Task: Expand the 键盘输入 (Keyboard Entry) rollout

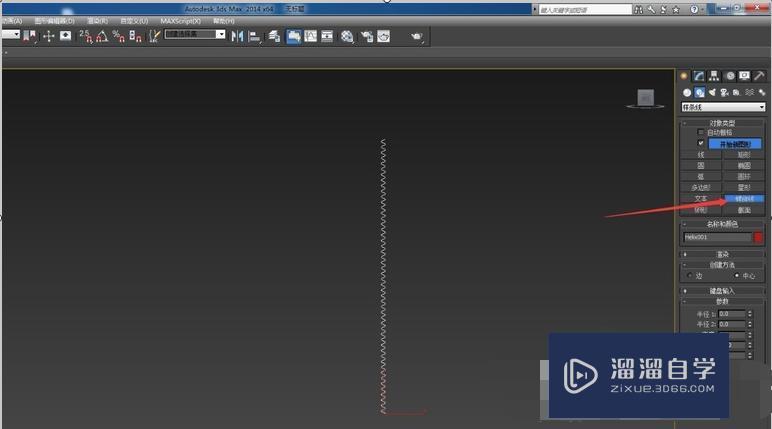Action: point(722,291)
